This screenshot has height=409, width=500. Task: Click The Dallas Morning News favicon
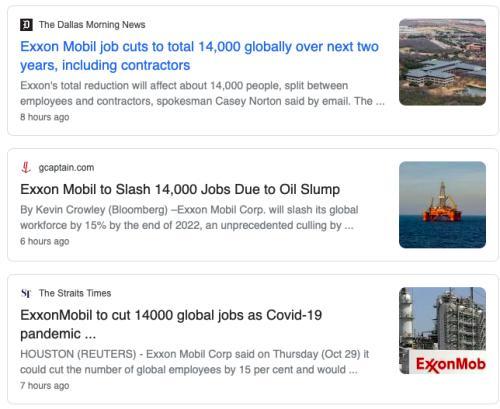pyautogui.click(x=26, y=25)
